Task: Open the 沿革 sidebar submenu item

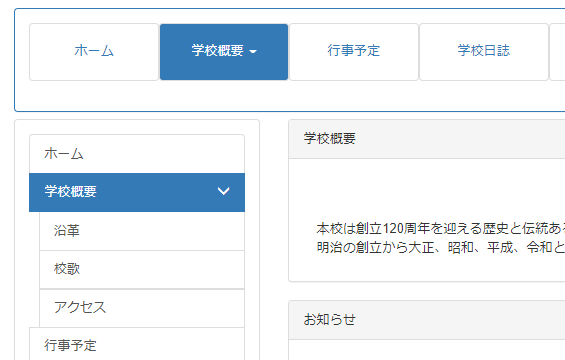Action: coord(142,231)
